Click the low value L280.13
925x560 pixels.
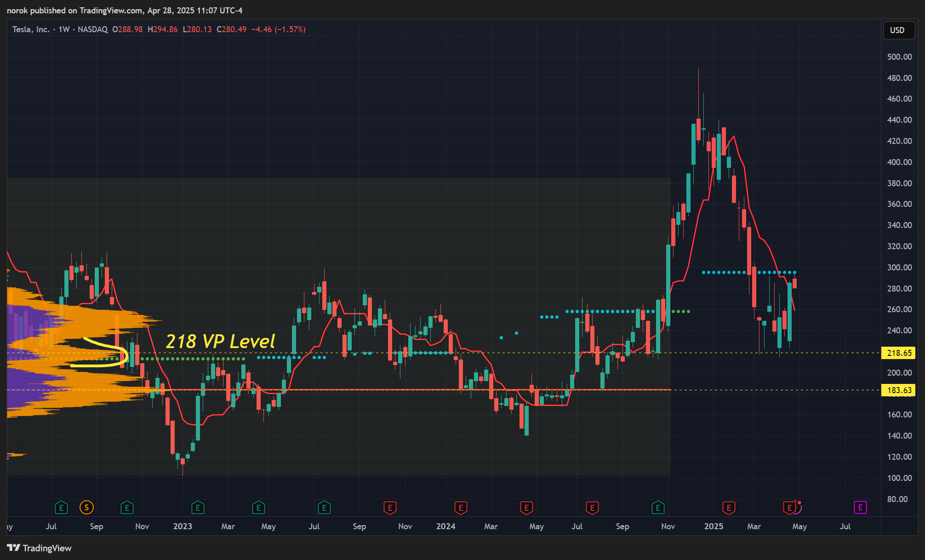(x=197, y=29)
